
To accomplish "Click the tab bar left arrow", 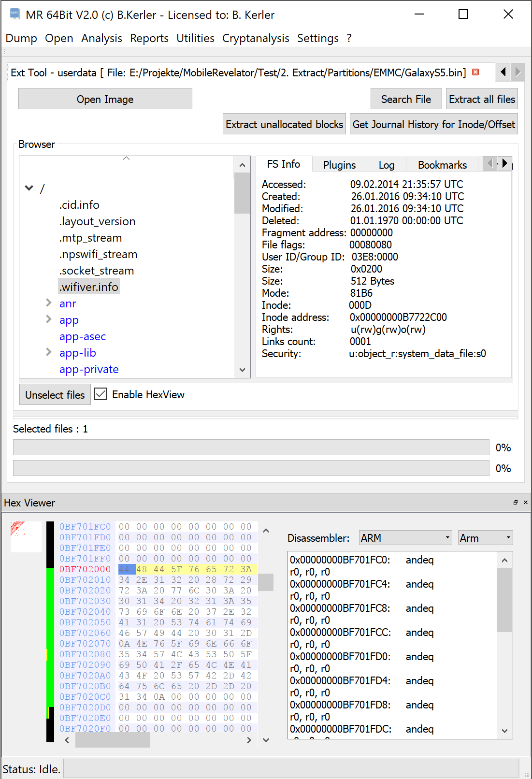I will tap(503, 72).
